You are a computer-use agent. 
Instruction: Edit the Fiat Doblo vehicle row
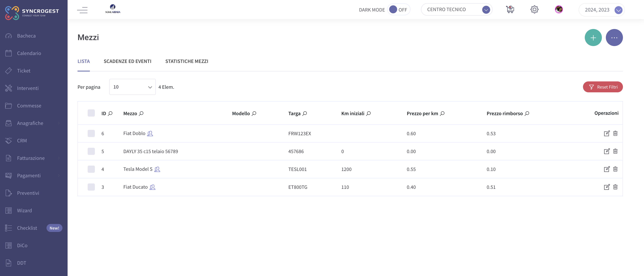tap(606, 133)
